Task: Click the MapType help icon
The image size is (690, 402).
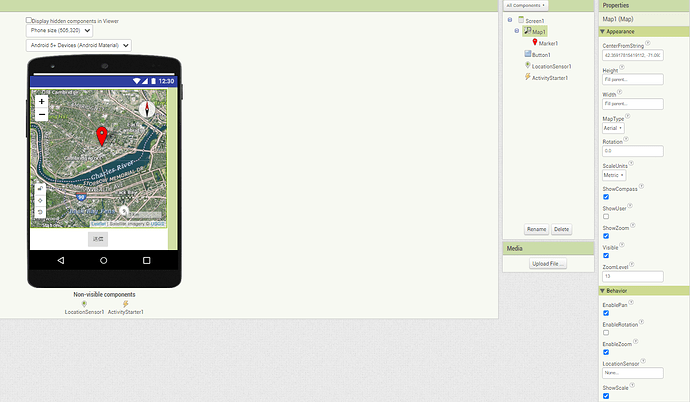Action: [x=628, y=116]
